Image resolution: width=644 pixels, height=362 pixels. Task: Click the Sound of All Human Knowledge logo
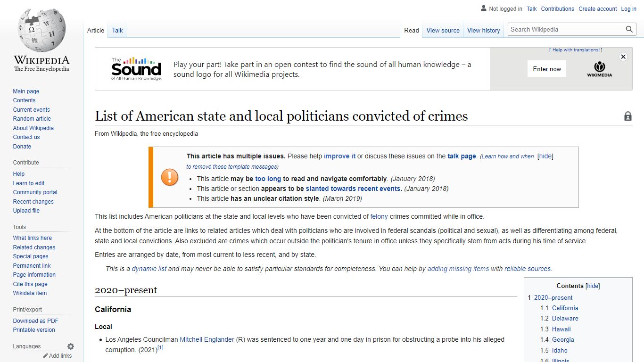pos(136,69)
